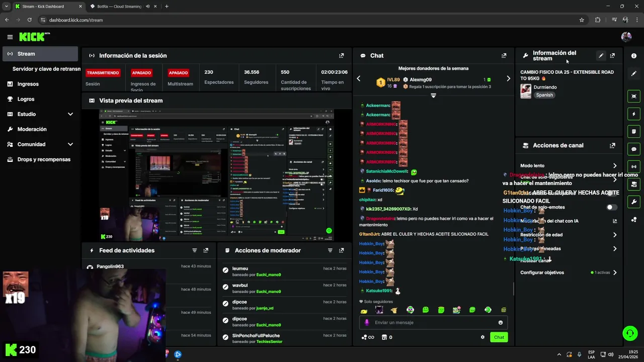Show next top donors with right arrow
The height and width of the screenshot is (362, 644).
pyautogui.click(x=508, y=78)
